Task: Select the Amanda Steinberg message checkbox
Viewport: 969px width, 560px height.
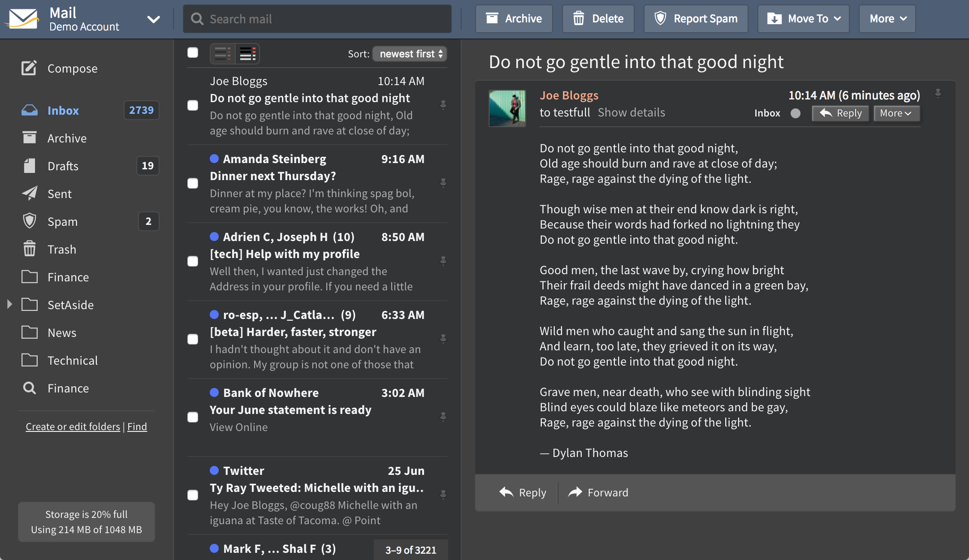Action: coord(193,183)
